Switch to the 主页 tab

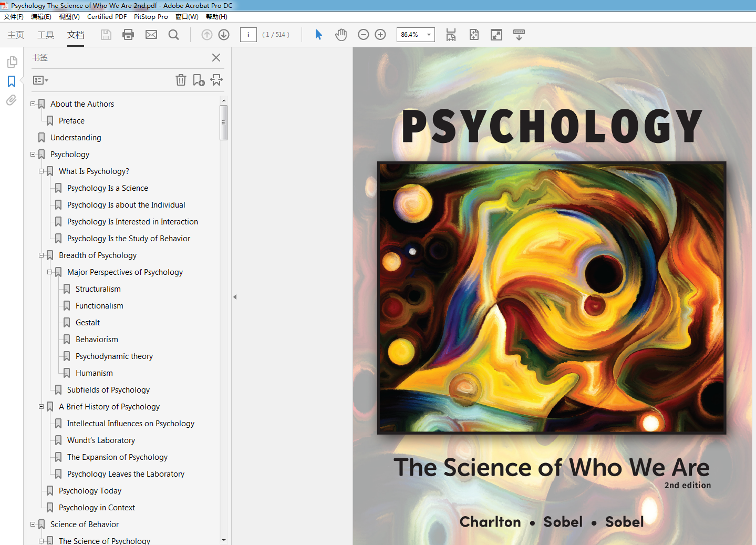(x=16, y=35)
